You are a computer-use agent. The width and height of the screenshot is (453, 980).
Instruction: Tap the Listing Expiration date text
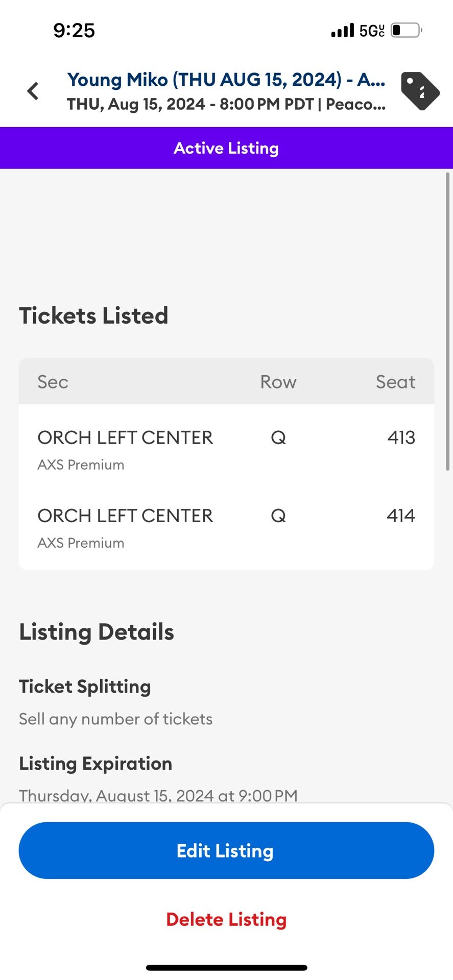(158, 795)
